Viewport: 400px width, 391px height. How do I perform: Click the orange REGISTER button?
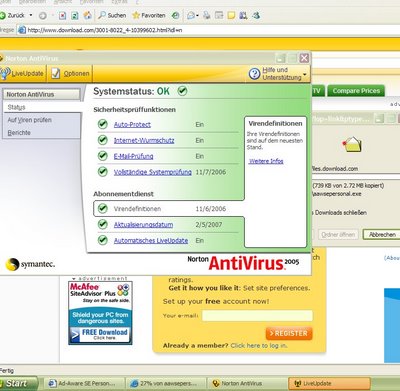(289, 333)
